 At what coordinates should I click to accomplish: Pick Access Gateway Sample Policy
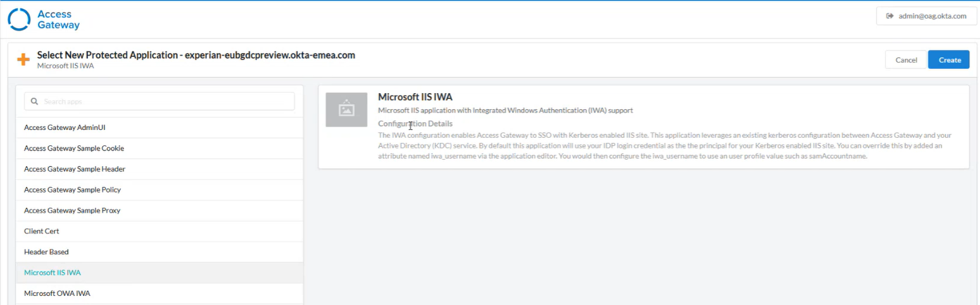[72, 190]
